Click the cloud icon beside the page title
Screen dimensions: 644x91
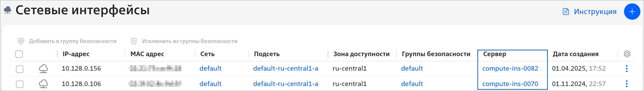coord(8,10)
